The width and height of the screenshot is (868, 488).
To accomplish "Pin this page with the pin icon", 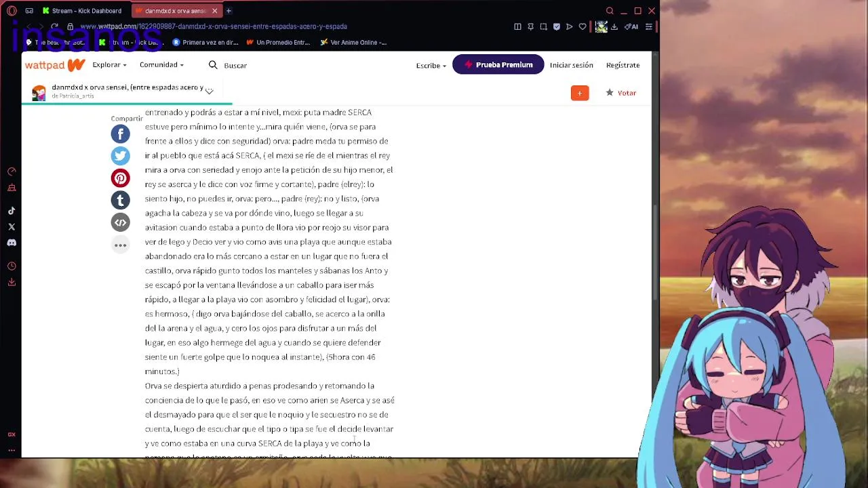I will pos(530,26).
